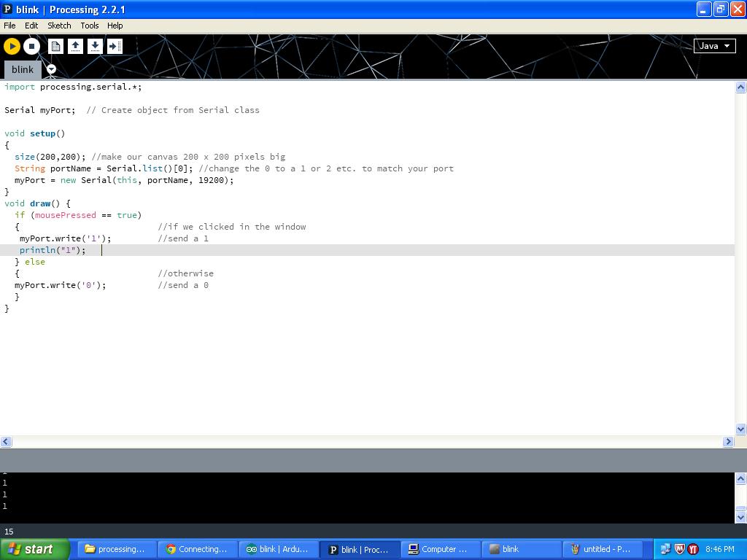The height and width of the screenshot is (560, 747).
Task: Click on 'mousePressed' in the if statement
Action: click(x=65, y=215)
